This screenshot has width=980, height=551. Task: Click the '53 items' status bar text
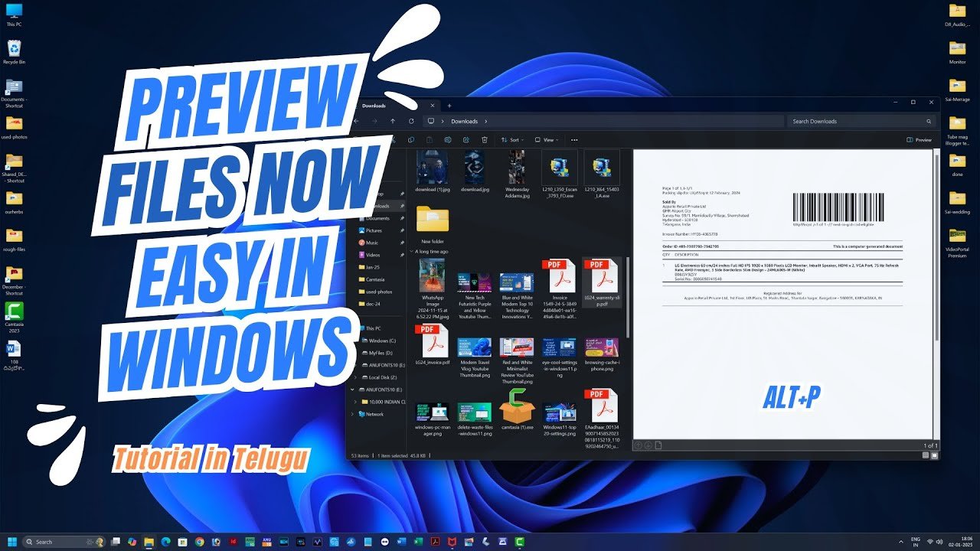coord(360,455)
